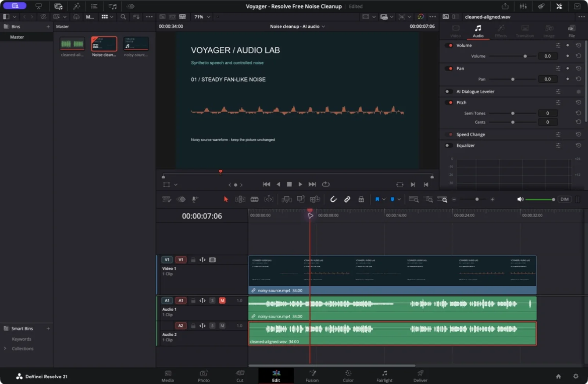Toggle the Video 1 track filmstrip enable icon
588x384 pixels.
[x=212, y=260]
